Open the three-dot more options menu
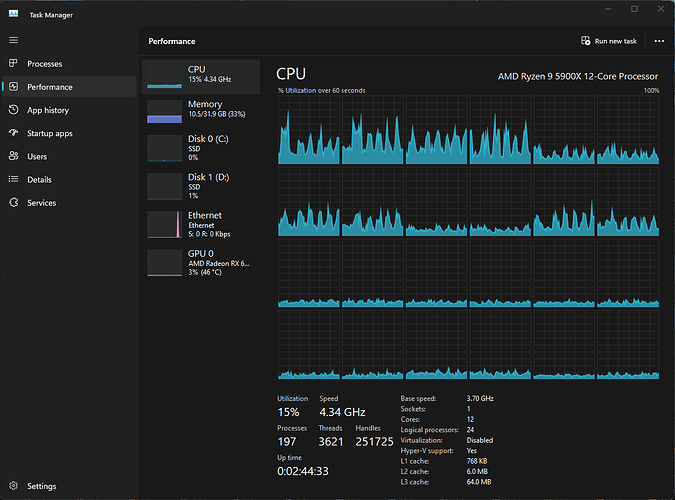The width and height of the screenshot is (675, 500). pyautogui.click(x=659, y=41)
